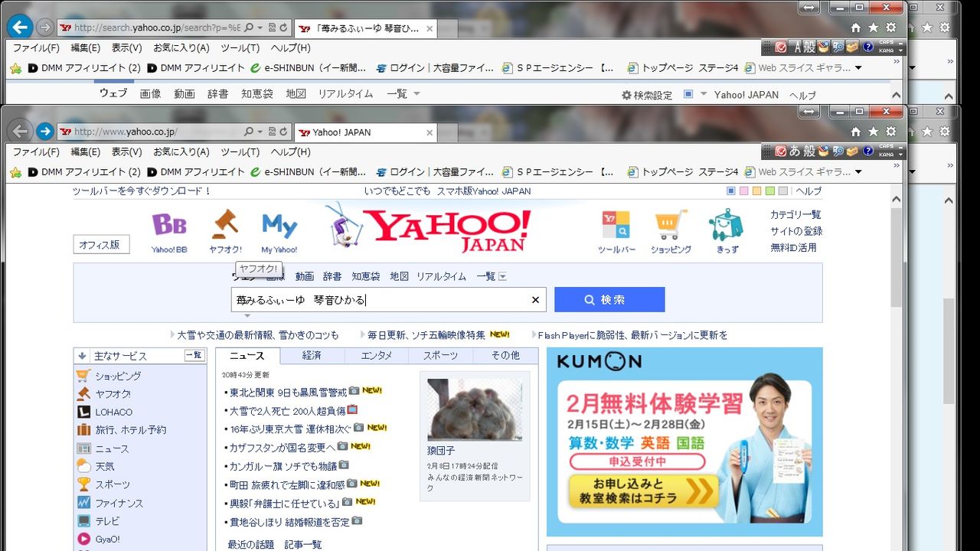Open Home in the search results window
980x551 pixels.
(x=855, y=28)
